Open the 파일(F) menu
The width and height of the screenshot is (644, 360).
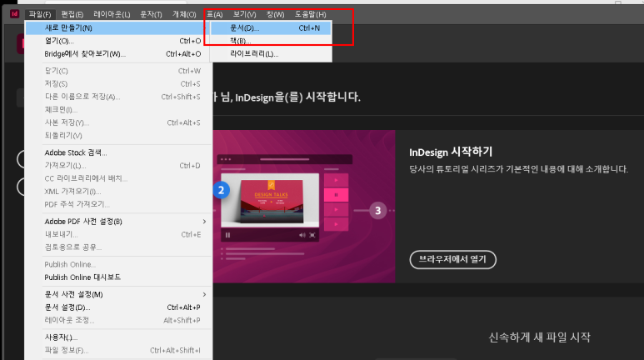coord(40,14)
